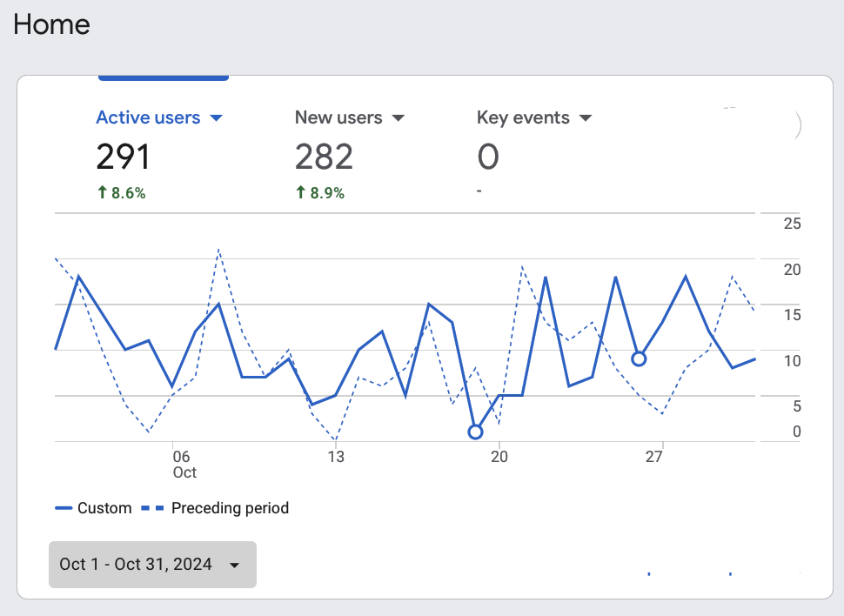Select the Active users metric tab
The width and height of the screenshot is (844, 616).
click(148, 117)
